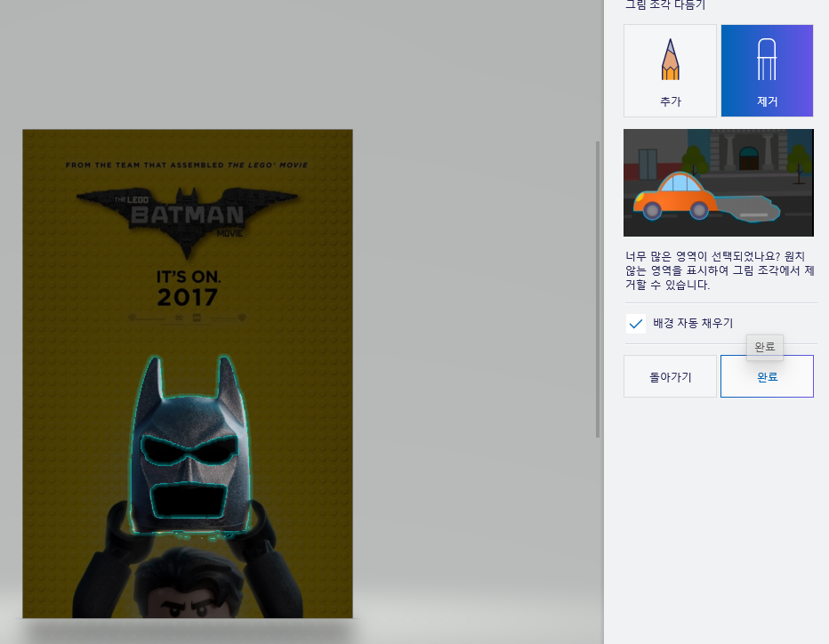829x644 pixels.
Task: Click the 완료 button
Action: (x=767, y=376)
